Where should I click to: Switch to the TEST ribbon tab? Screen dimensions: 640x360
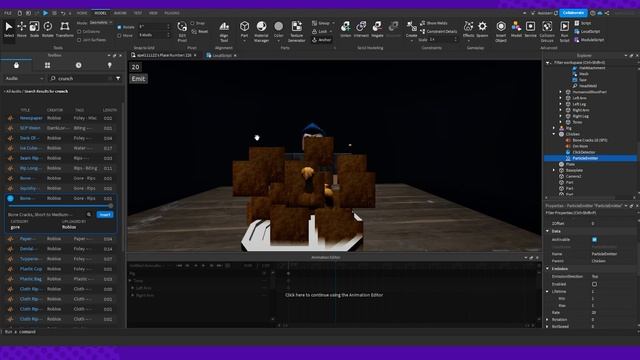pos(138,13)
